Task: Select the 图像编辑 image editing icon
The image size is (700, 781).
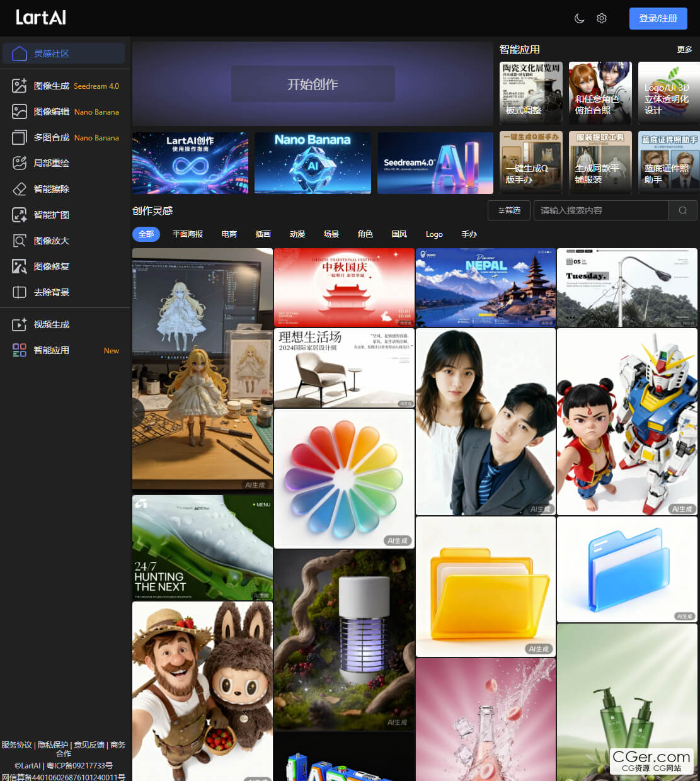Action: pyautogui.click(x=20, y=111)
